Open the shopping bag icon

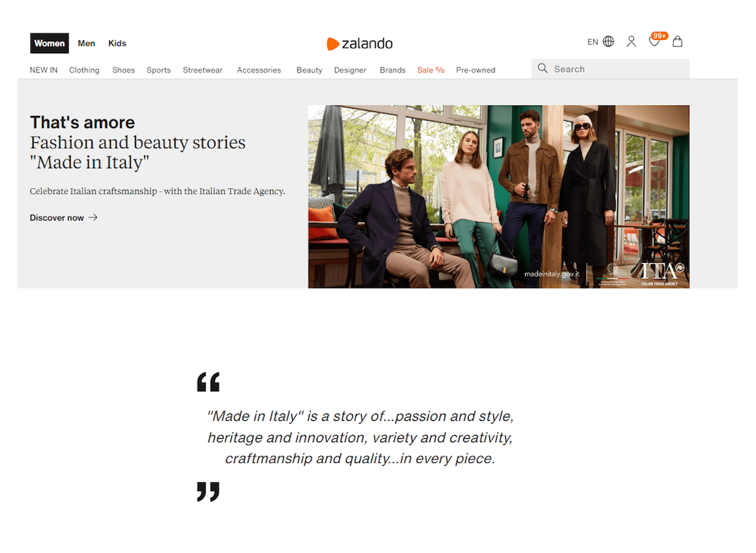click(677, 41)
